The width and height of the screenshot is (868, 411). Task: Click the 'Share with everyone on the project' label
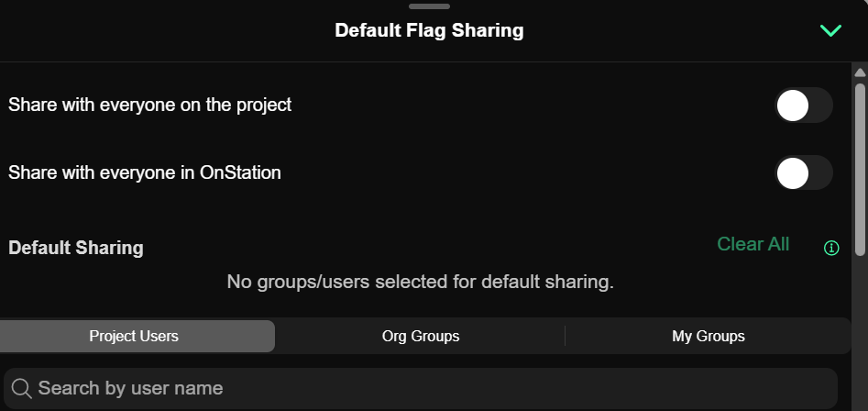click(149, 105)
